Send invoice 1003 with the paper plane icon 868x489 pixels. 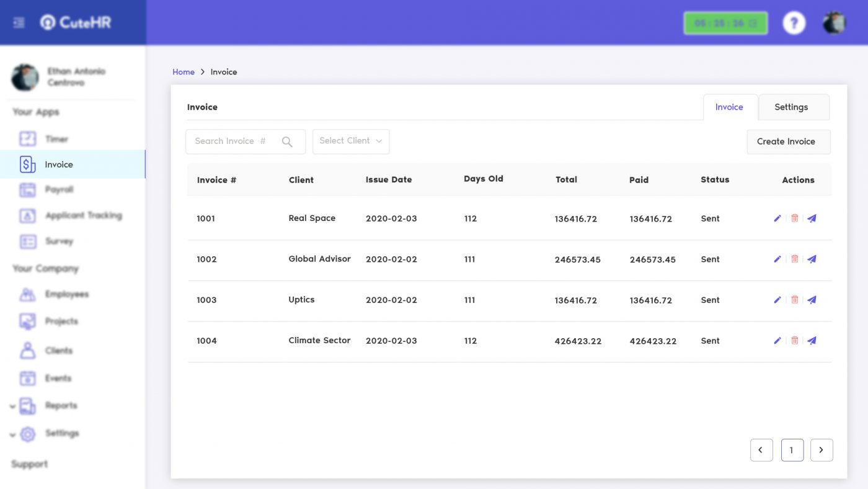(x=812, y=300)
